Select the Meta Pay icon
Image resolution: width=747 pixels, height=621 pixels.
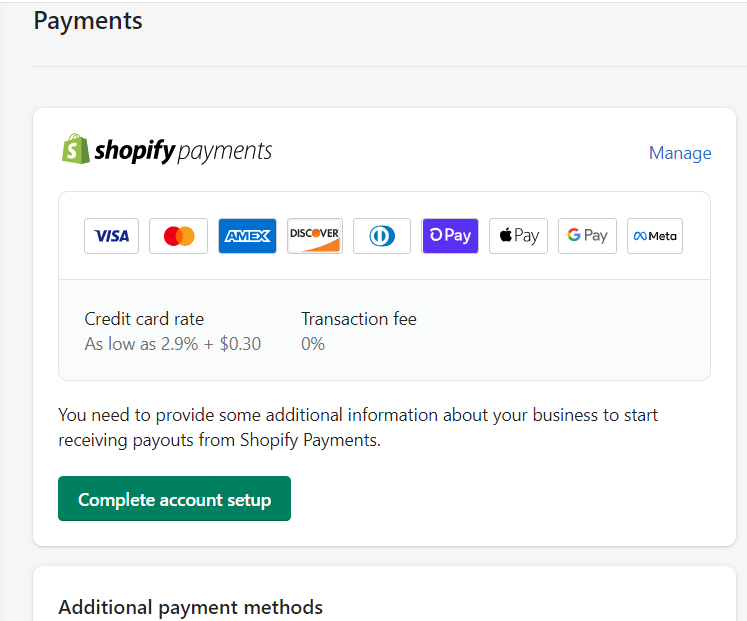(655, 236)
